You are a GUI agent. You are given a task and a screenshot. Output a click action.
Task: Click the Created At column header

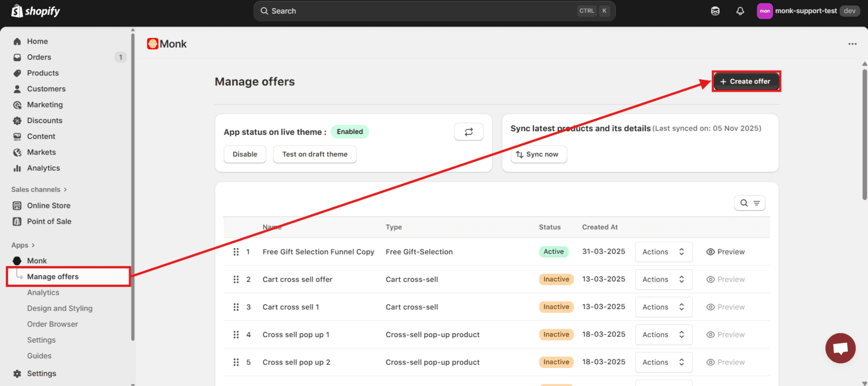(600, 227)
